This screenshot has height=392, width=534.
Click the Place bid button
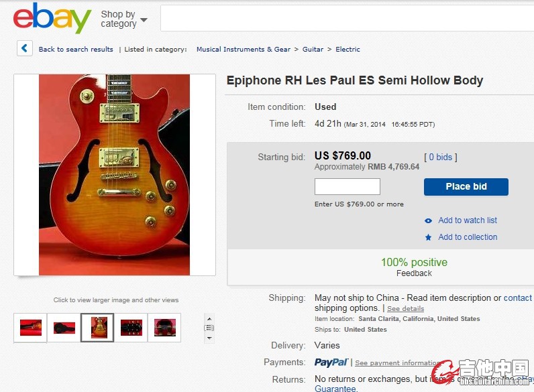pyautogui.click(x=466, y=187)
